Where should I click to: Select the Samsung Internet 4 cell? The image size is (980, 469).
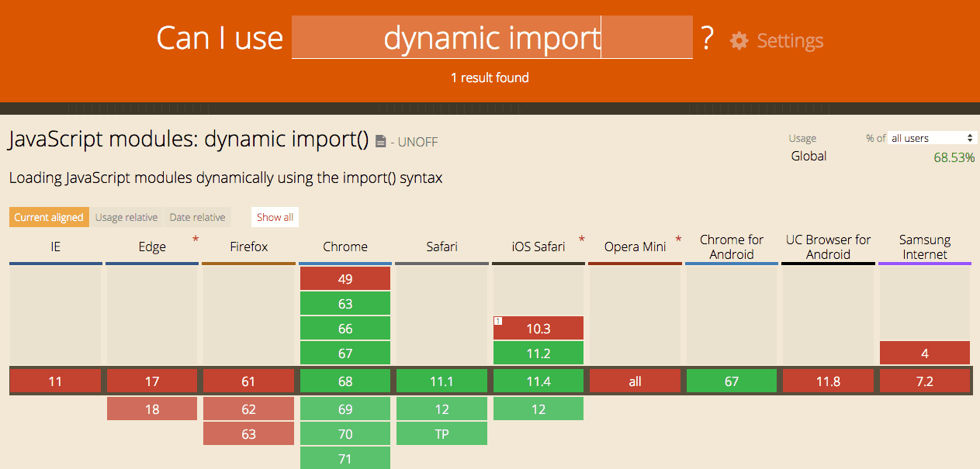pyautogui.click(x=924, y=353)
